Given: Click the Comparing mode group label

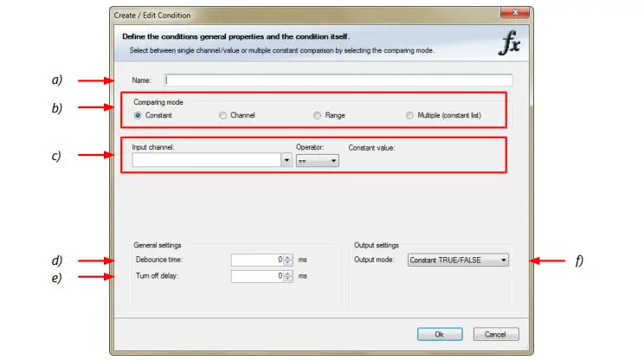Looking at the screenshot, I should click(x=158, y=102).
